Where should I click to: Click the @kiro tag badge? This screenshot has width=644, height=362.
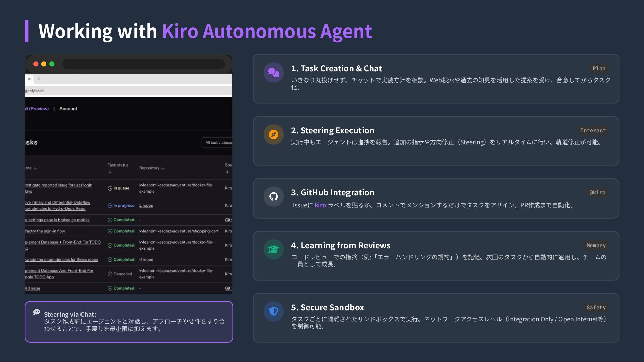pyautogui.click(x=597, y=193)
